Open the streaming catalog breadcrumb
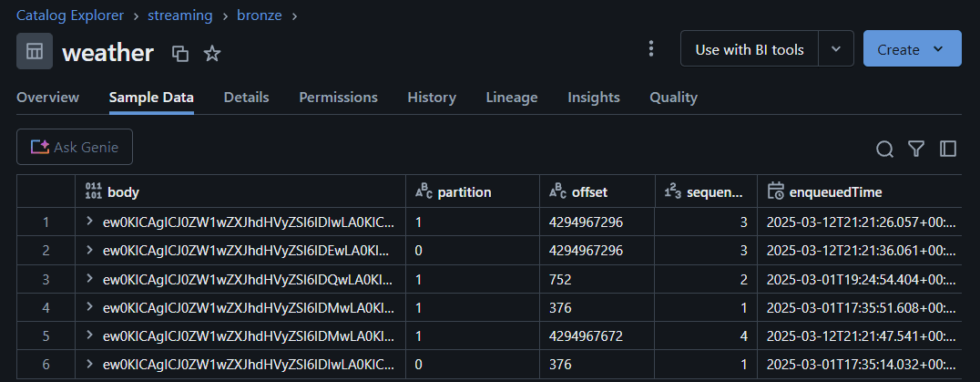Screen dimensions: 980x382 [x=180, y=15]
